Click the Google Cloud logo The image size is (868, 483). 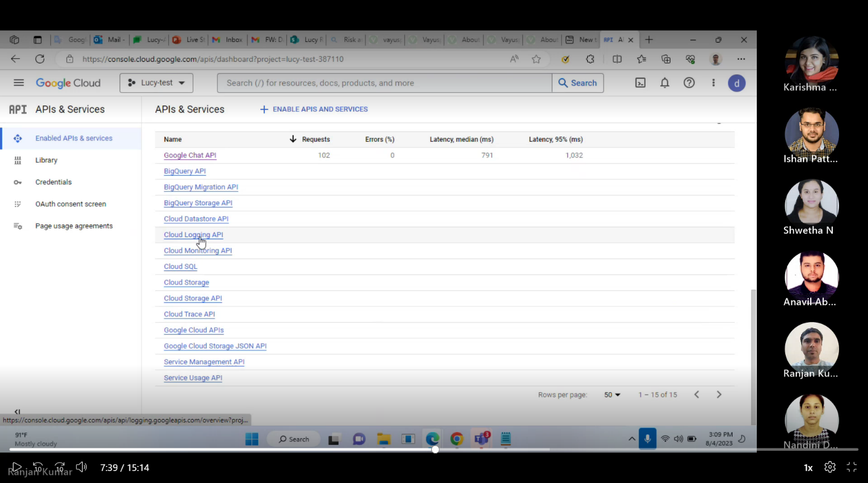point(68,83)
